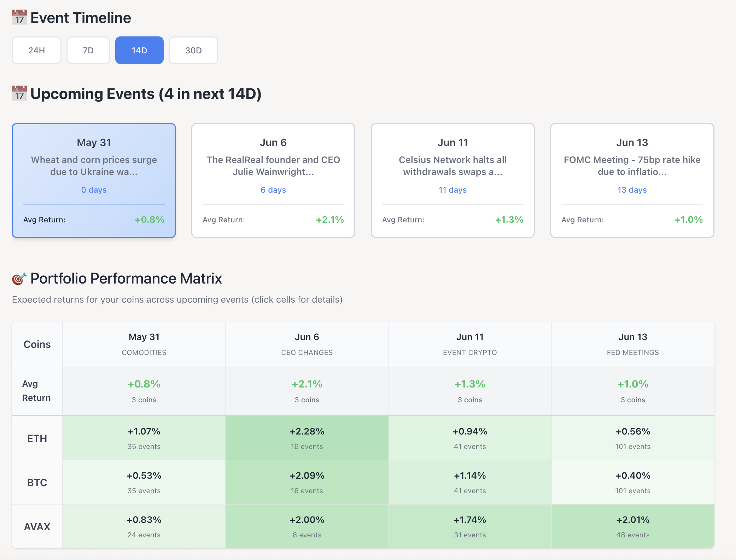736x560 pixels.
Task: Open the Jun 11 Celsius Network event card
Action: [x=452, y=180]
